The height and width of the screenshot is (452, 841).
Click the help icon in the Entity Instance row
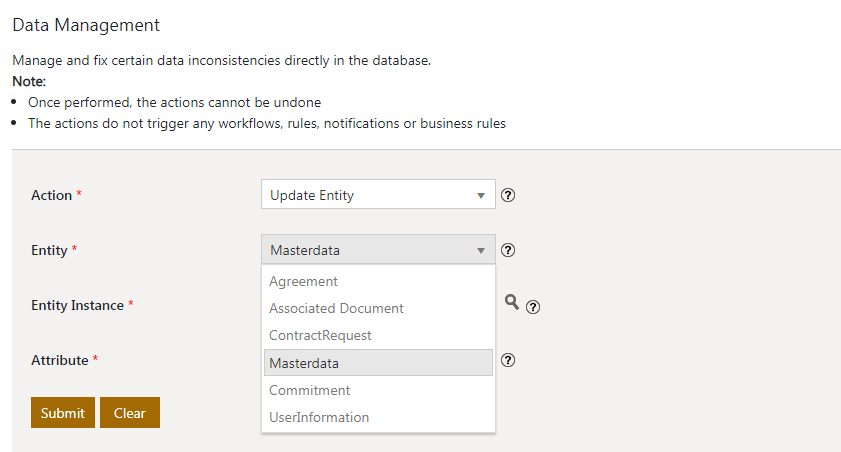533,307
